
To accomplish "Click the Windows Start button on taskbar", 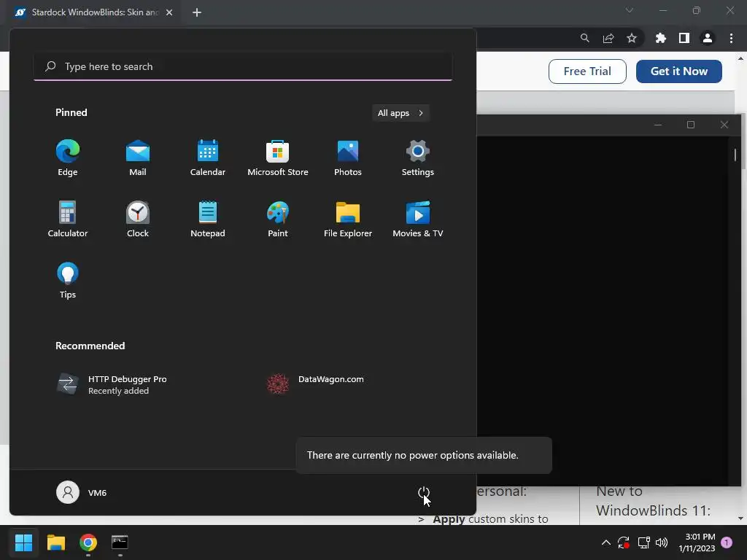I will (23, 542).
